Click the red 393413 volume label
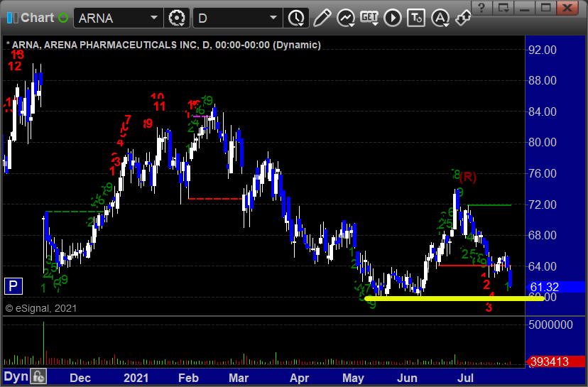 (555, 361)
